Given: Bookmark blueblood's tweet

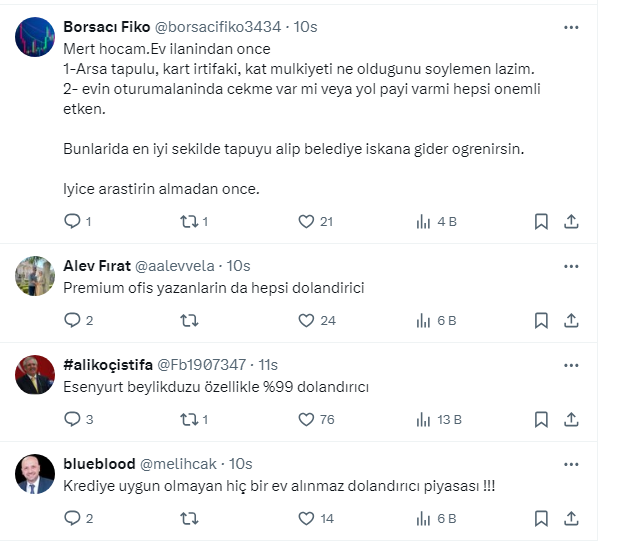Looking at the screenshot, I should 541,518.
